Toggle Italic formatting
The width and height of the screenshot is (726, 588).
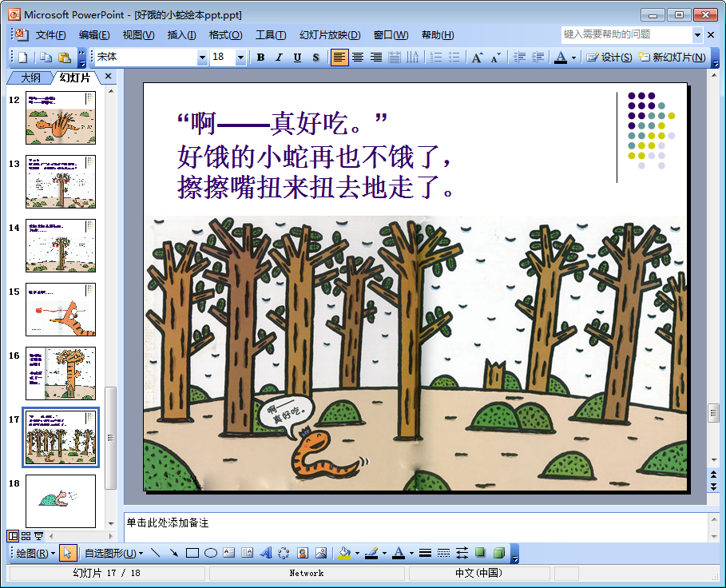(279, 58)
